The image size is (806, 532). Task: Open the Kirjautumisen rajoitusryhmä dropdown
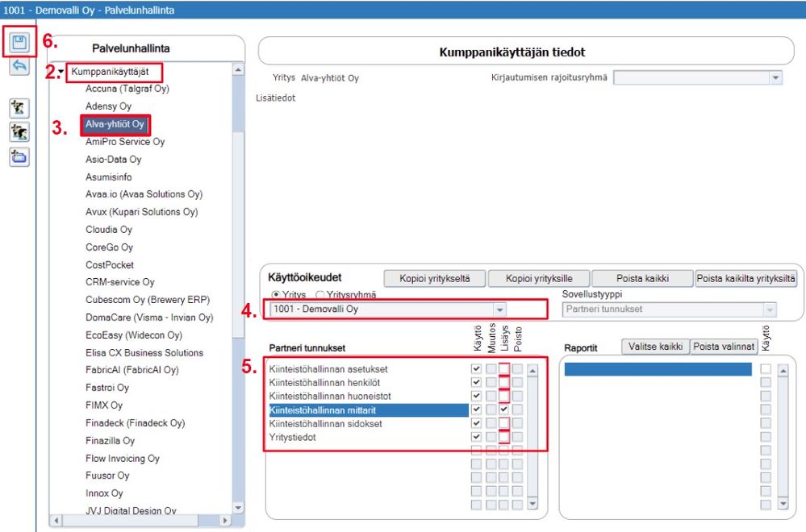point(775,77)
